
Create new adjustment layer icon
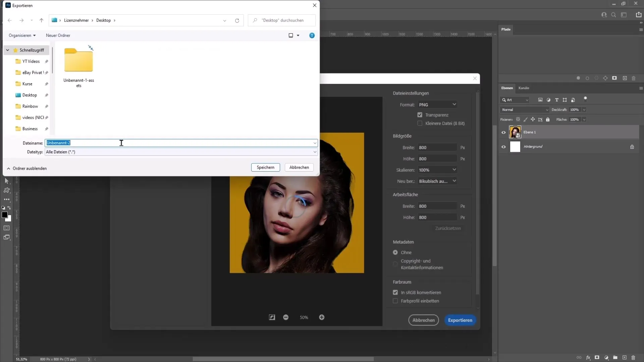click(x=606, y=358)
